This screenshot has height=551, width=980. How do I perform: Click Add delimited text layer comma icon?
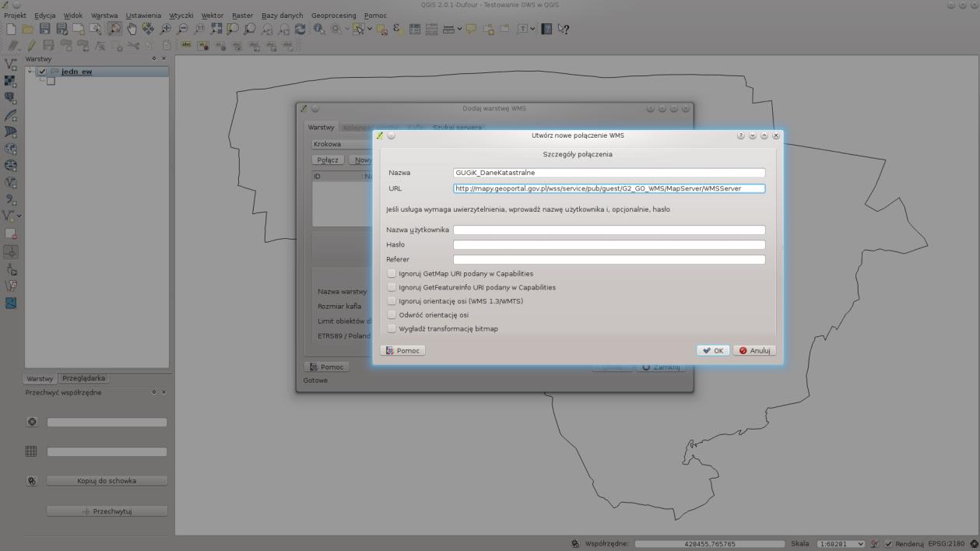pos(10,199)
